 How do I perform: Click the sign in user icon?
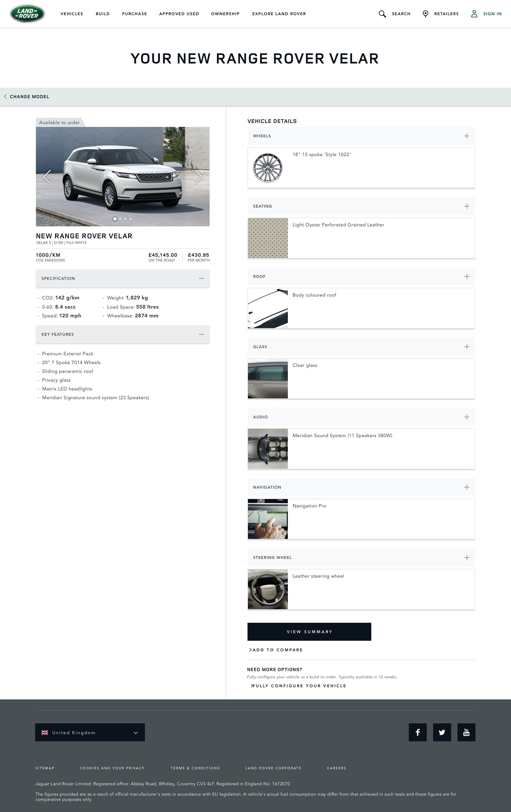tap(474, 14)
